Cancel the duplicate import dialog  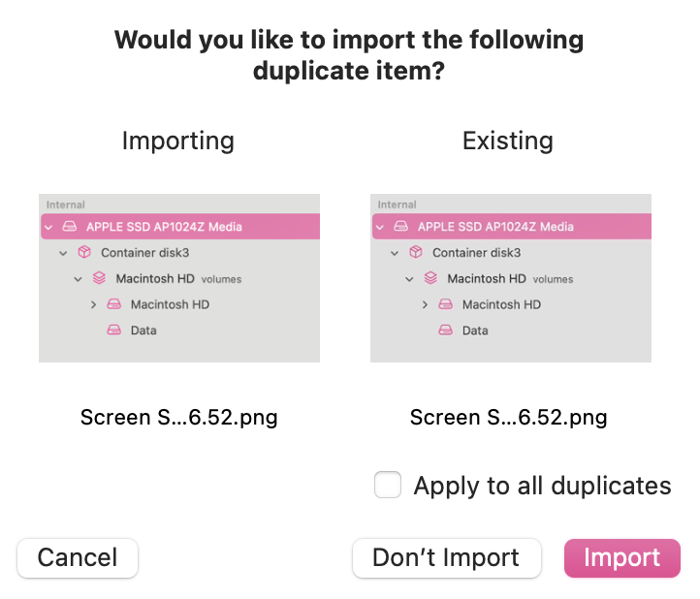coord(78,558)
